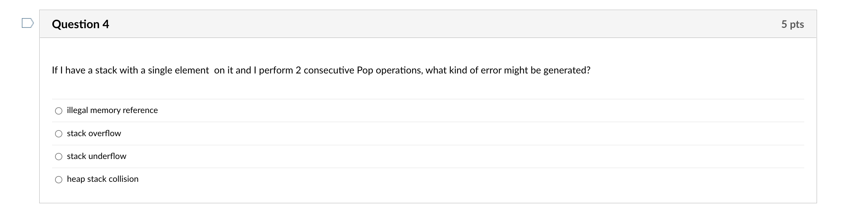Screen dimensions: 868x216
Task: Mark the stack underflow radio button
Action: pyautogui.click(x=59, y=157)
